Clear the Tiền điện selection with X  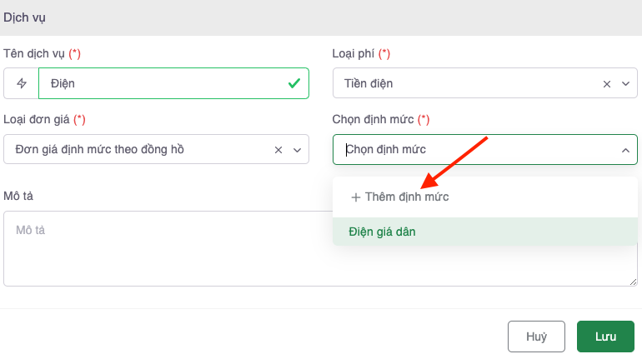click(x=607, y=83)
